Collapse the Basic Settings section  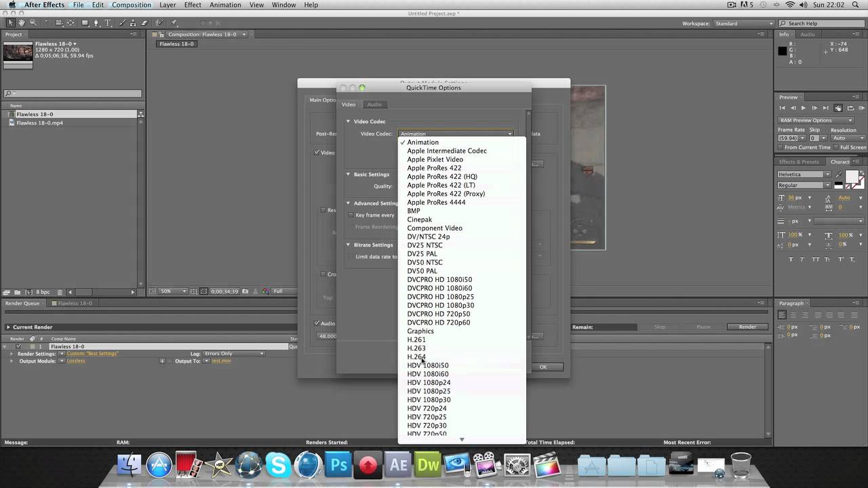click(x=349, y=174)
